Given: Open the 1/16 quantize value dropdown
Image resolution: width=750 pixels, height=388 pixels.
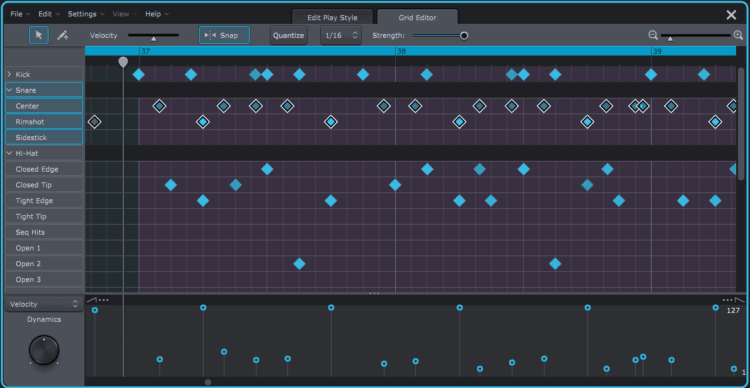Looking at the screenshot, I should pyautogui.click(x=341, y=35).
